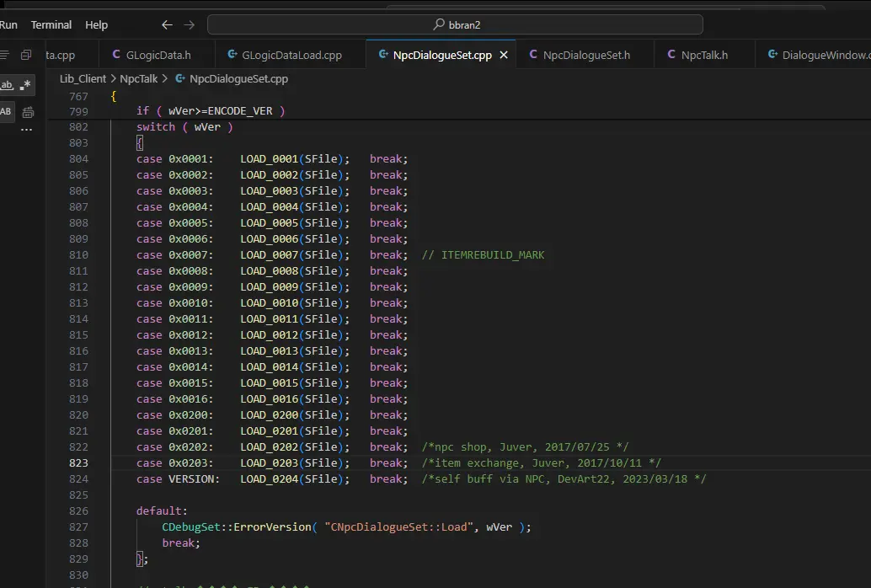
Task: Click the switch keyword on line 802
Action: click(156, 127)
